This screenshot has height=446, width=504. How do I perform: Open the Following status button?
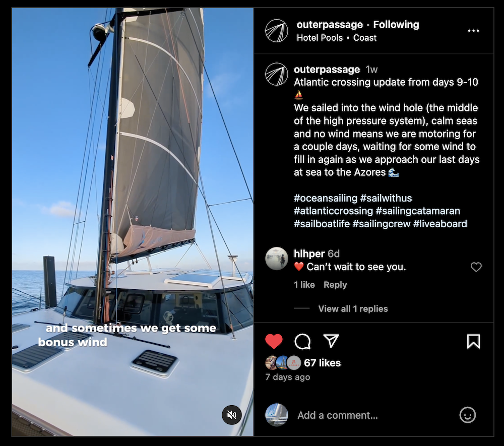coord(396,24)
